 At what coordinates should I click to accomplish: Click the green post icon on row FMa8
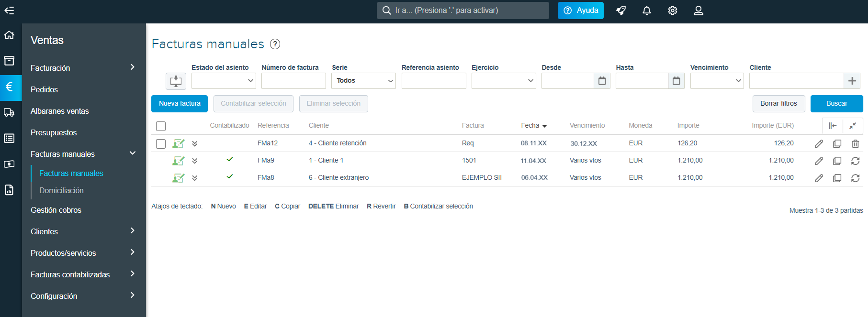(179, 178)
